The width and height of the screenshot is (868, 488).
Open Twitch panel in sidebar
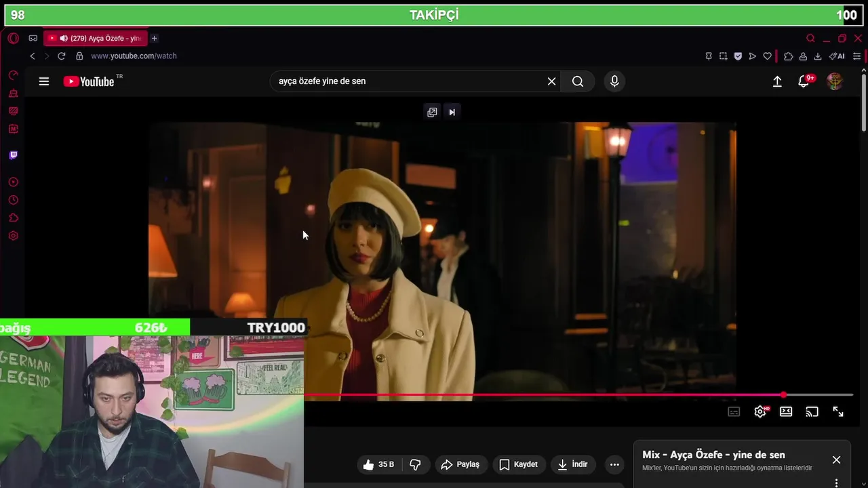point(13,155)
